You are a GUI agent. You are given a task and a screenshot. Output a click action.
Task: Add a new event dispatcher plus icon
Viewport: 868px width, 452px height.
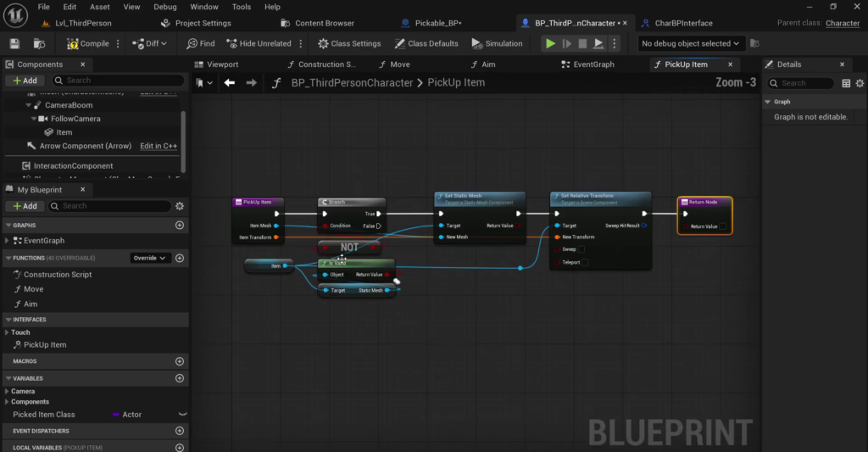(180, 431)
